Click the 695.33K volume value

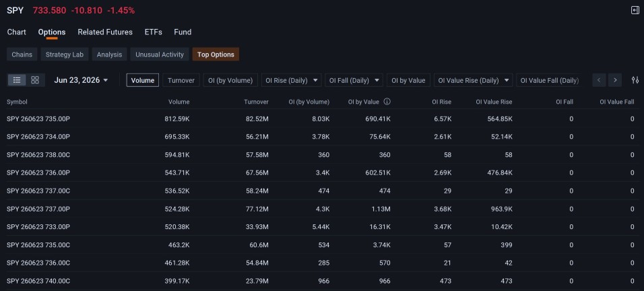click(x=177, y=137)
